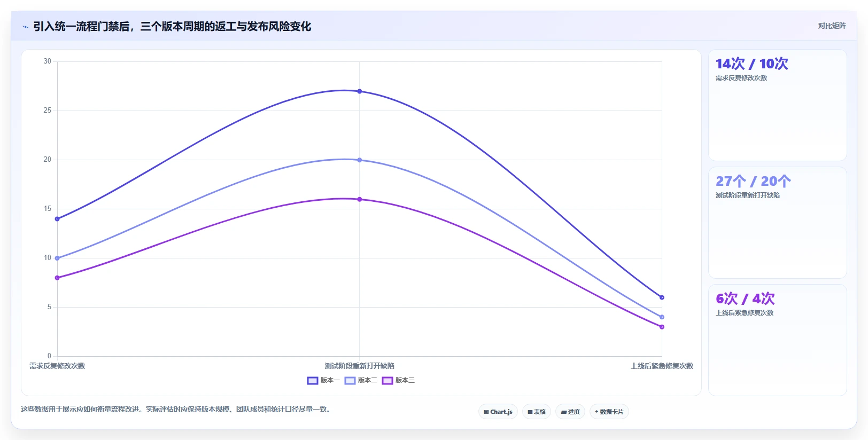This screenshot has width=868, height=440.
Task: Click the 表格 pill button
Action: click(x=537, y=412)
